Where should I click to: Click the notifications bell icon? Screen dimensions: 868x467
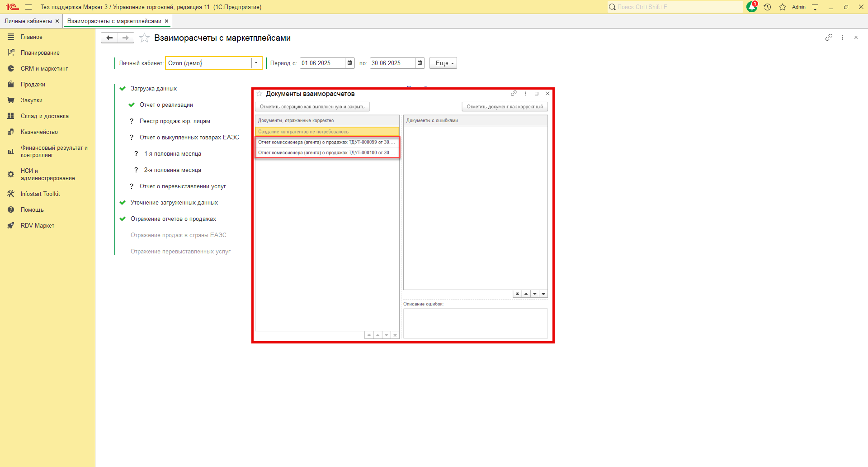[x=752, y=7]
